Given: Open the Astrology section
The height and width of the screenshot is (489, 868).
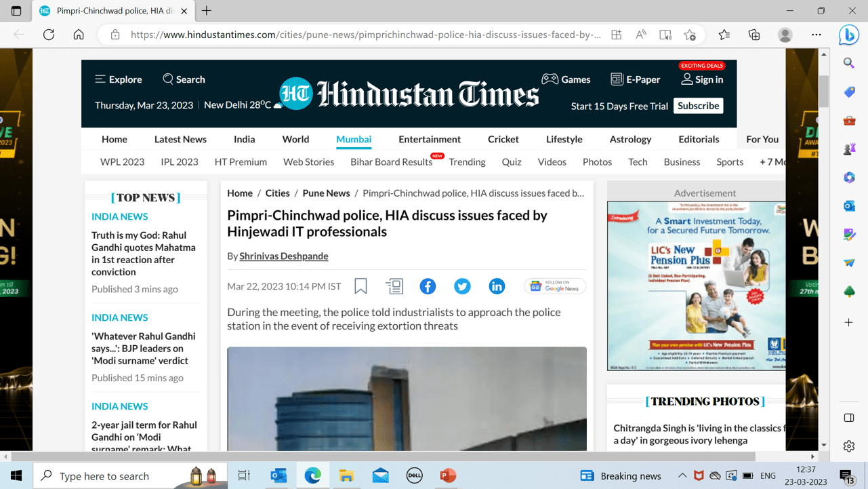Looking at the screenshot, I should tap(630, 139).
